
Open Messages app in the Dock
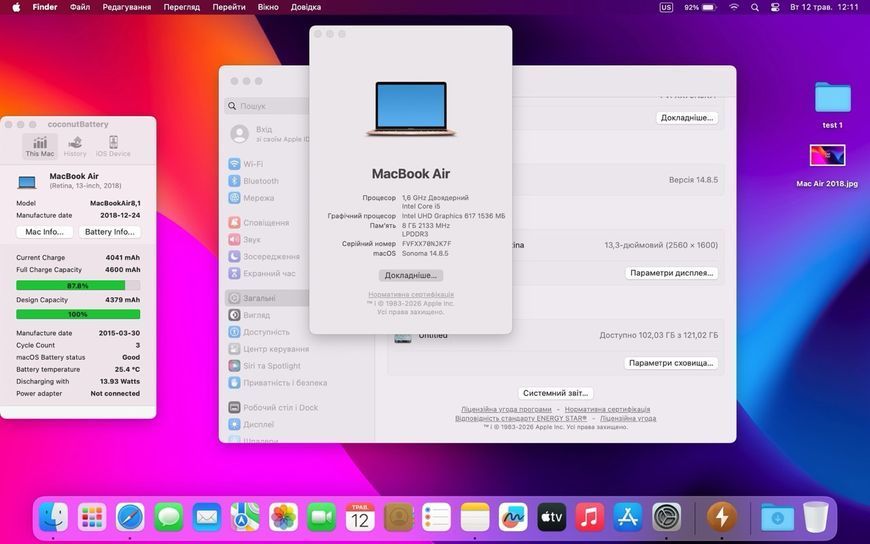tap(169, 517)
